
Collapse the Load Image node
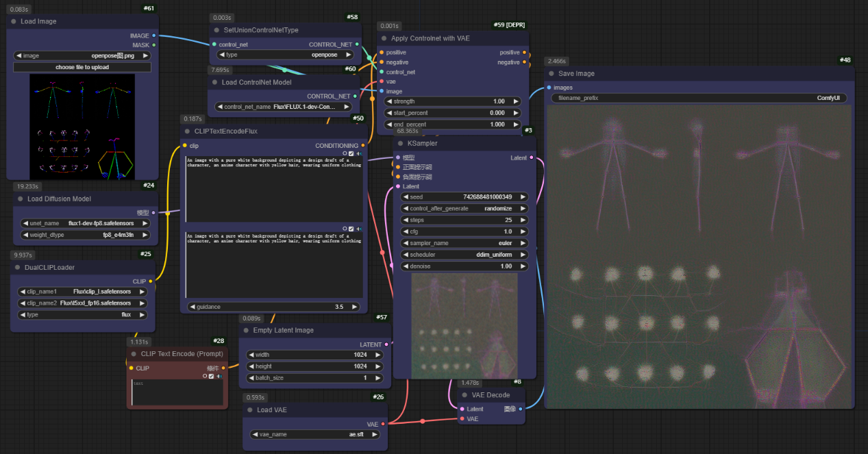[x=14, y=21]
